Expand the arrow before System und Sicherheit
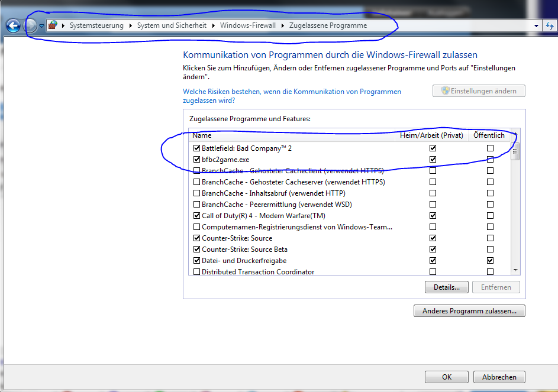The height and width of the screenshot is (392, 558). 131,25
